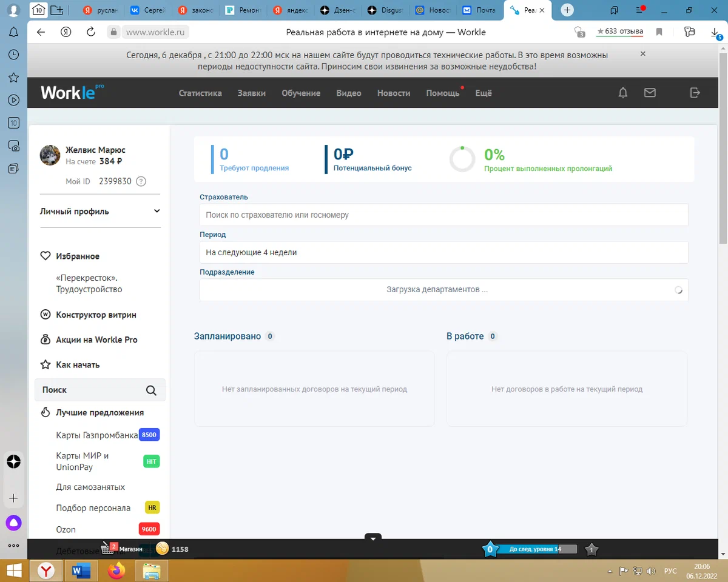
Task: Open Alice assistant purple icon
Action: [x=13, y=523]
